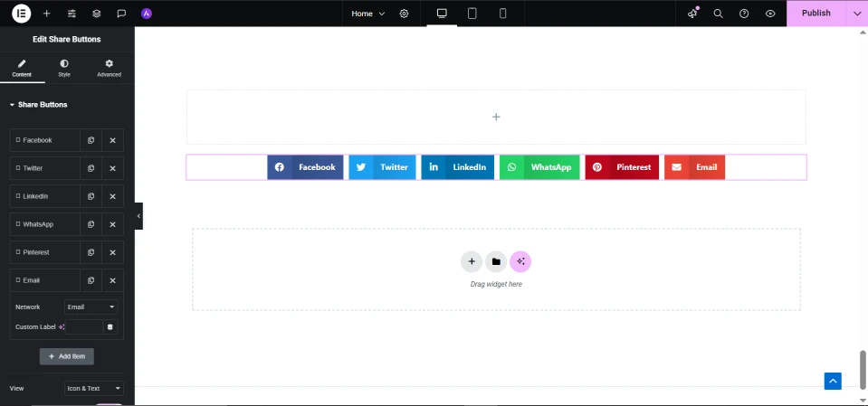Viewport: 868px width, 406px height.
Task: Remove the WhatsApp item
Action: (112, 224)
